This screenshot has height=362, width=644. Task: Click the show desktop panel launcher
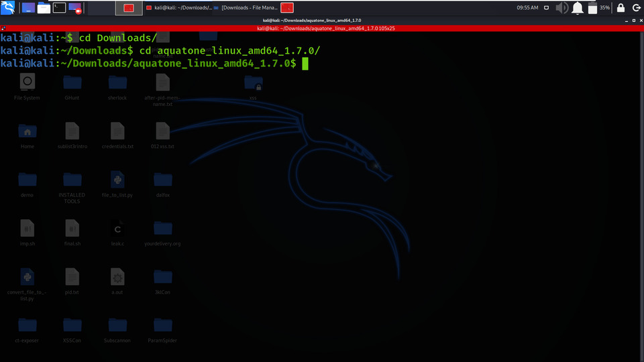(28, 7)
